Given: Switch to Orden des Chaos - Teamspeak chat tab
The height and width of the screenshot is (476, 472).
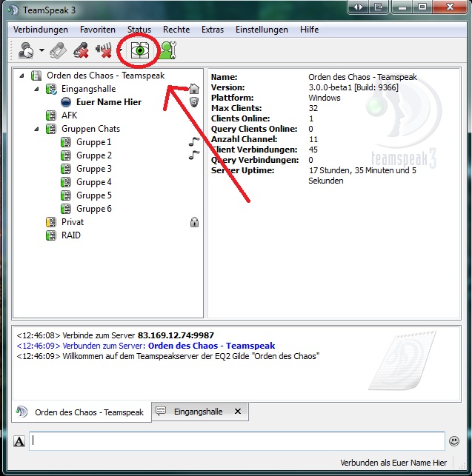Looking at the screenshot, I should [x=82, y=412].
